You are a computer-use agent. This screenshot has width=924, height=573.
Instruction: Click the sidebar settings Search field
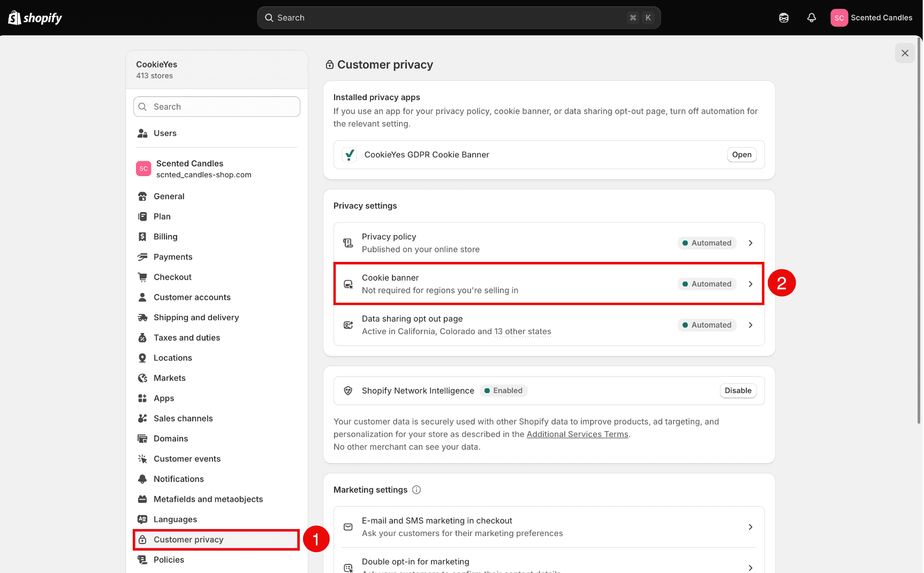[x=216, y=107]
